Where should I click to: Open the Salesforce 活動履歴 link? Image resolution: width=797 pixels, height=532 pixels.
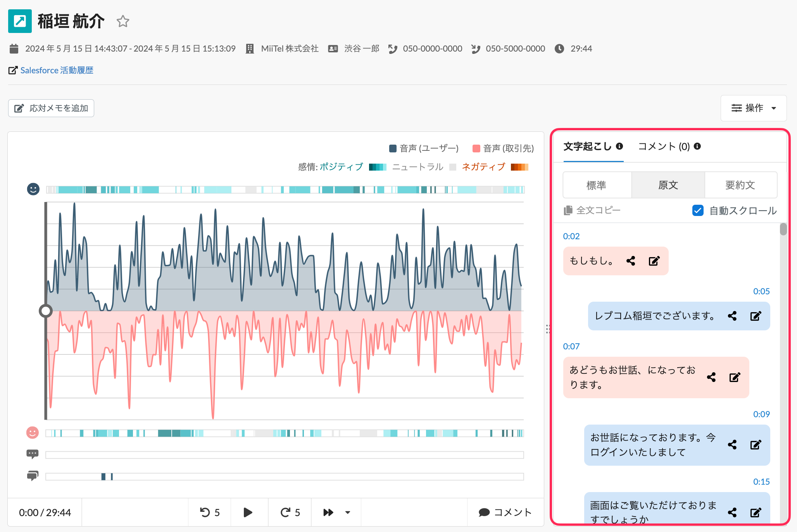pos(57,70)
